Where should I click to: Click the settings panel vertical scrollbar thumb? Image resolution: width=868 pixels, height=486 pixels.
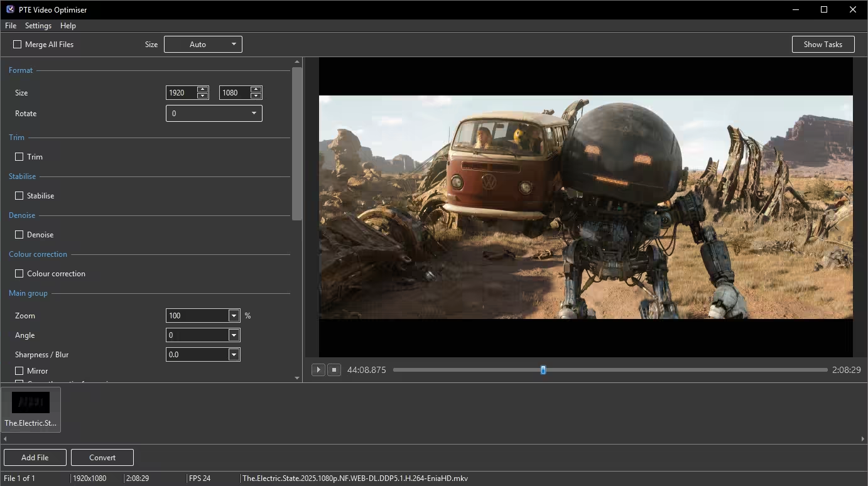[297, 143]
